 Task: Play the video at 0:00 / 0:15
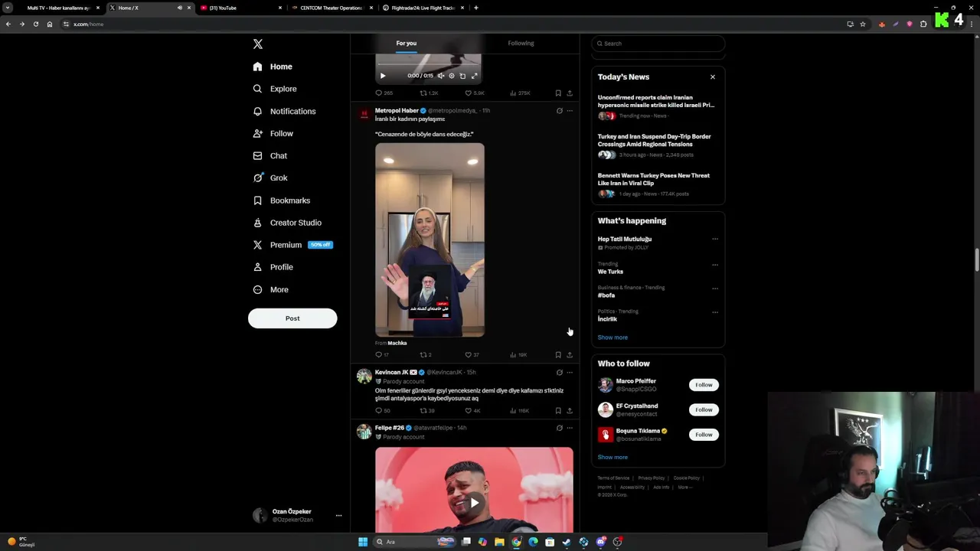(x=383, y=76)
